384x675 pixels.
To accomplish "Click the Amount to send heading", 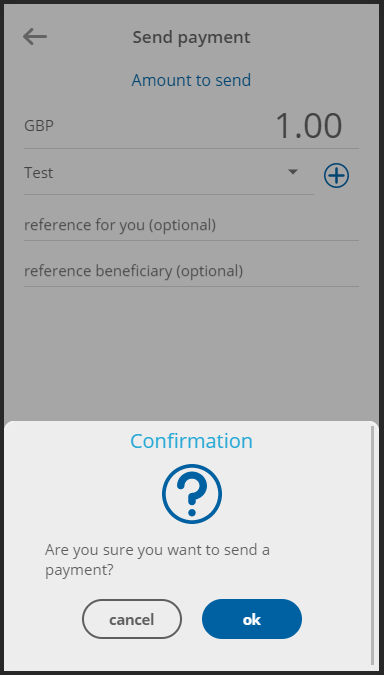I will (x=191, y=80).
